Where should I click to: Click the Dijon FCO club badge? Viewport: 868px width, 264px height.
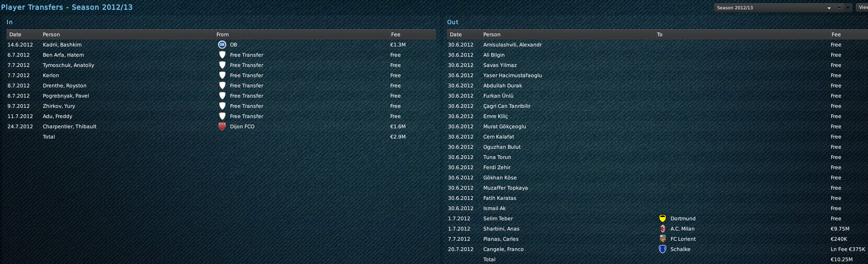pos(222,126)
